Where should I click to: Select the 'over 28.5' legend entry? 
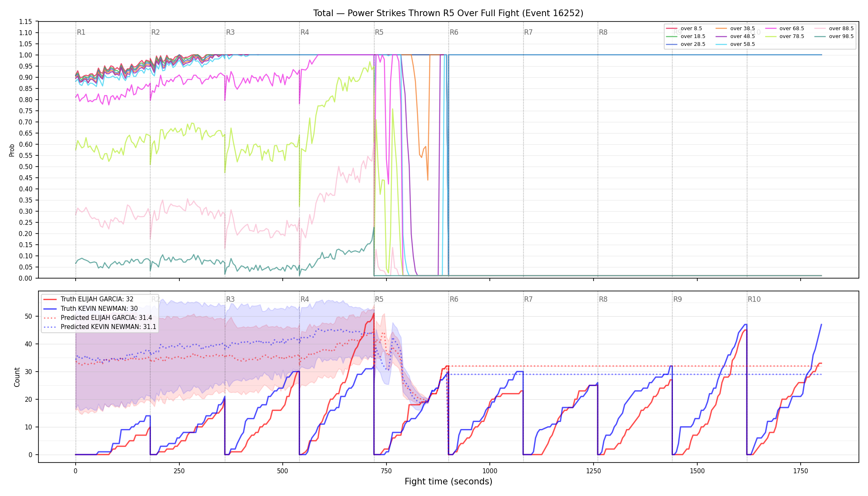click(686, 44)
